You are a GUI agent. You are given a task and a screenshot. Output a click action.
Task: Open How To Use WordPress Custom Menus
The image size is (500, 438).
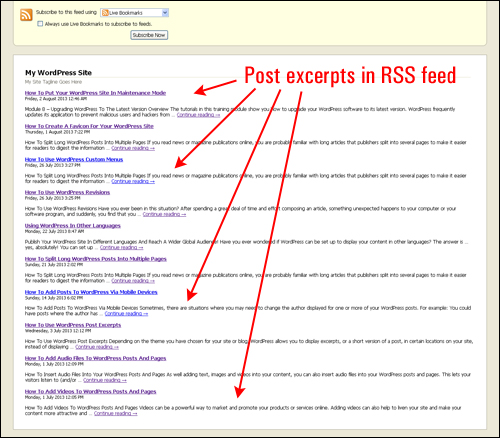pyautogui.click(x=74, y=159)
